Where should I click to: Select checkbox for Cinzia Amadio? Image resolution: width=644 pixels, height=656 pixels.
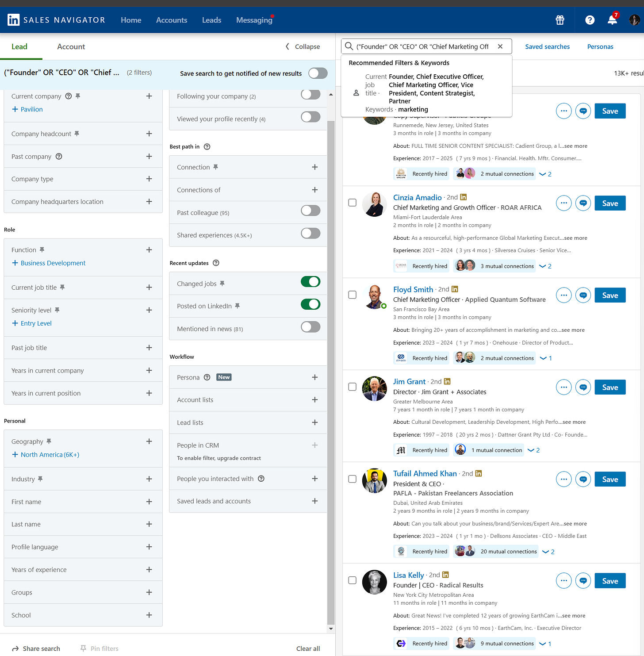click(x=353, y=203)
